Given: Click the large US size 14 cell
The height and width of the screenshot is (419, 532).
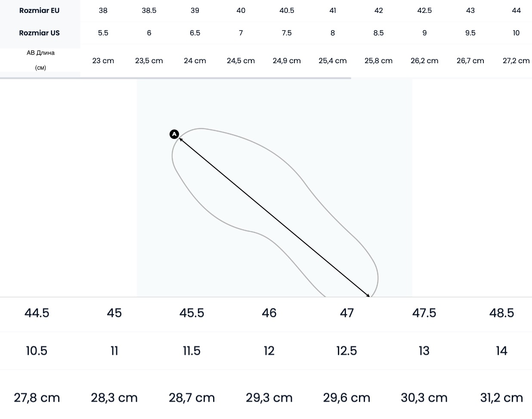Looking at the screenshot, I should coord(501,351).
